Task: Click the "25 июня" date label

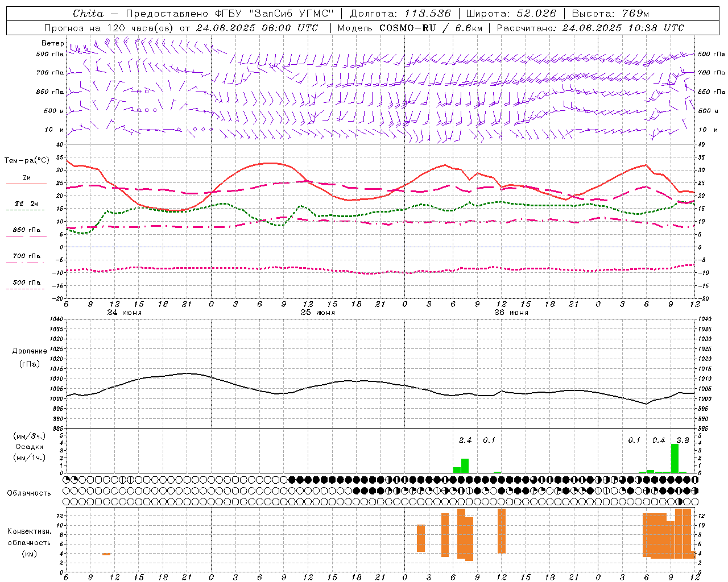Action: click(318, 313)
